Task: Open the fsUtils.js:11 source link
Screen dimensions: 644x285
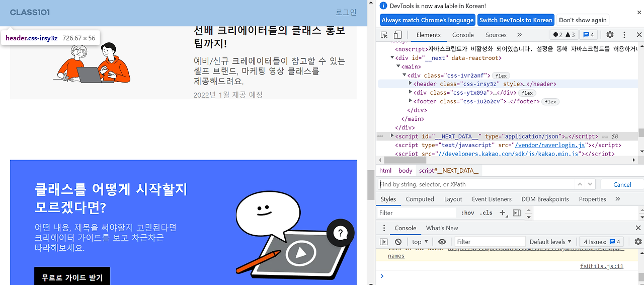Action: pos(602,266)
